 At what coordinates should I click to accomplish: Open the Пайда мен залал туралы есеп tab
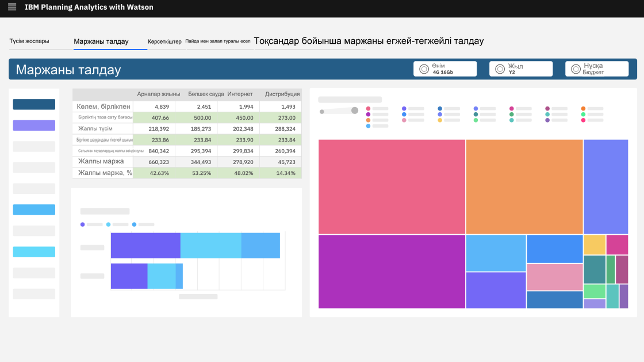coord(218,41)
